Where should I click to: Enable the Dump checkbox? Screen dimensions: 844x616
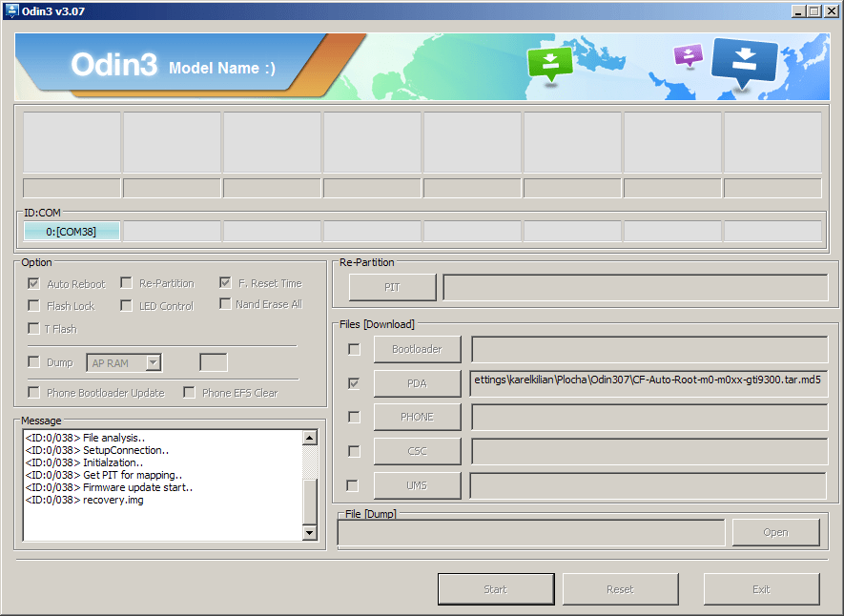[33, 361]
